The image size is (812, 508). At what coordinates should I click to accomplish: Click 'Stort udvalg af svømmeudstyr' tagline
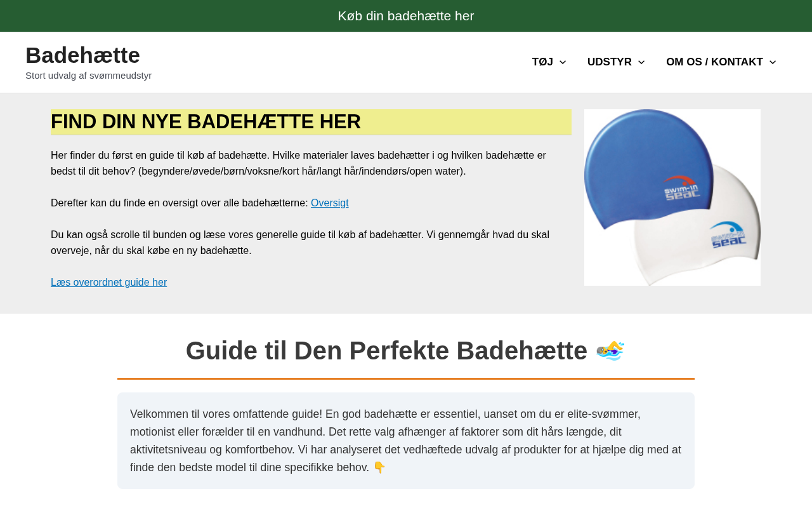click(89, 76)
